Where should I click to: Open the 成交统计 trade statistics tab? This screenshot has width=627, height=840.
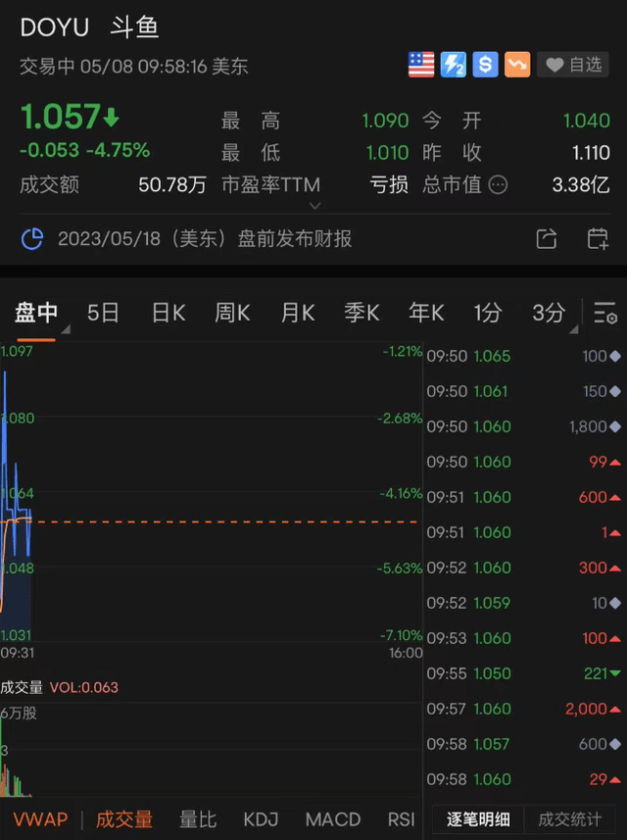(x=570, y=819)
